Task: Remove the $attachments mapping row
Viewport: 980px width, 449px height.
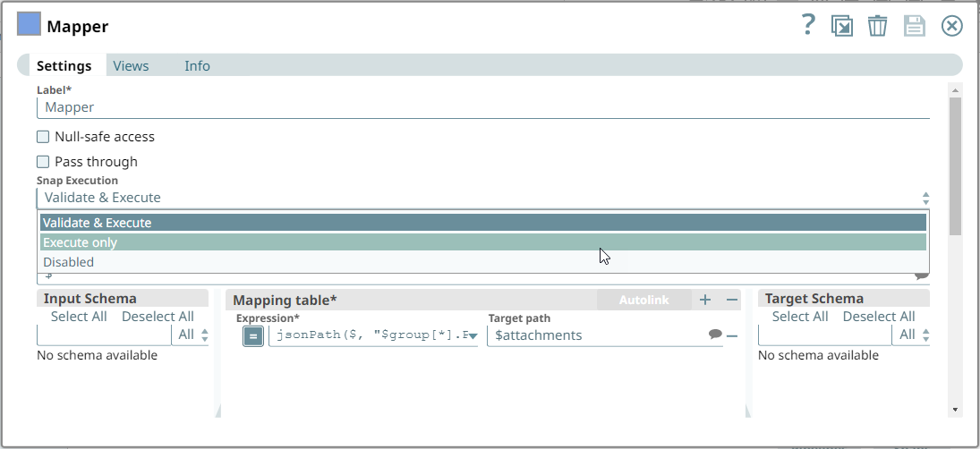Action: [732, 335]
